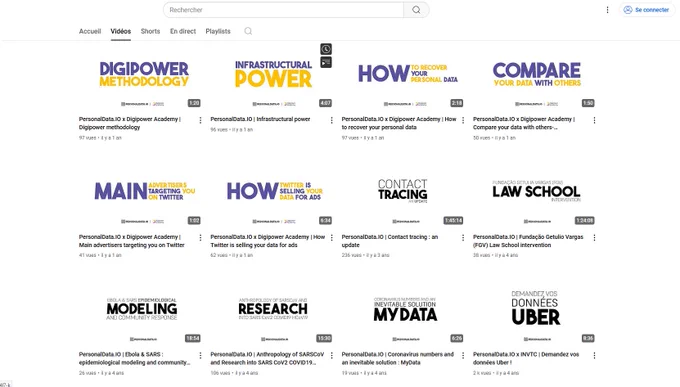Open options for Anthropology of SARSCoV video
This screenshot has height=387, width=680.
(x=331, y=355)
